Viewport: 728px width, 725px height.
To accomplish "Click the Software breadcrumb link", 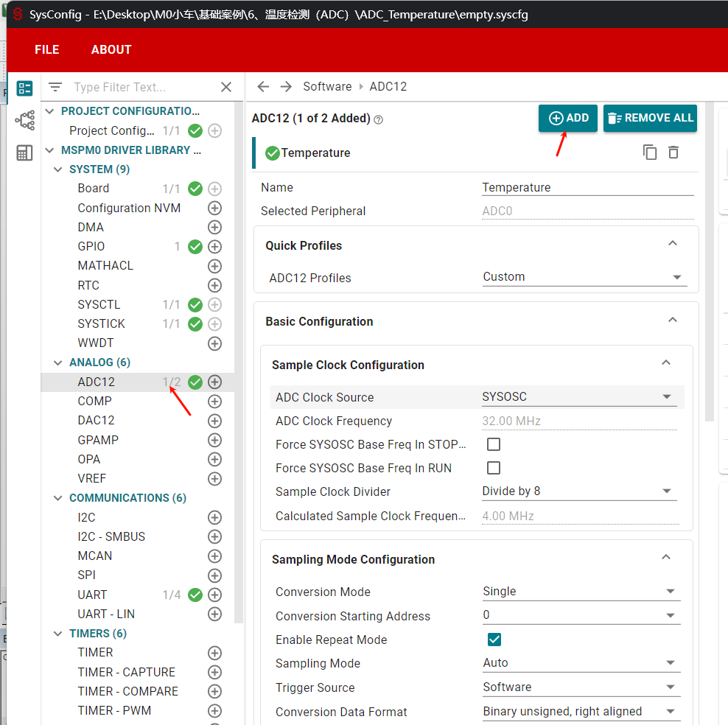I will click(x=327, y=86).
